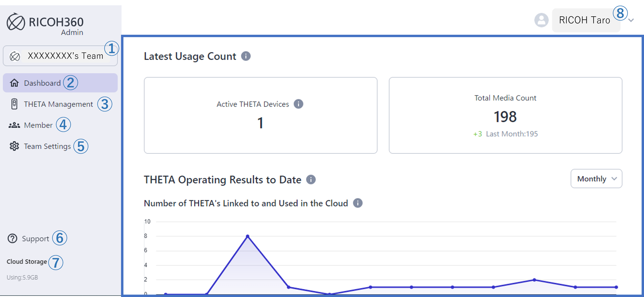
Task: Click the THETA Operating Results to Date heading
Action: [x=222, y=180]
